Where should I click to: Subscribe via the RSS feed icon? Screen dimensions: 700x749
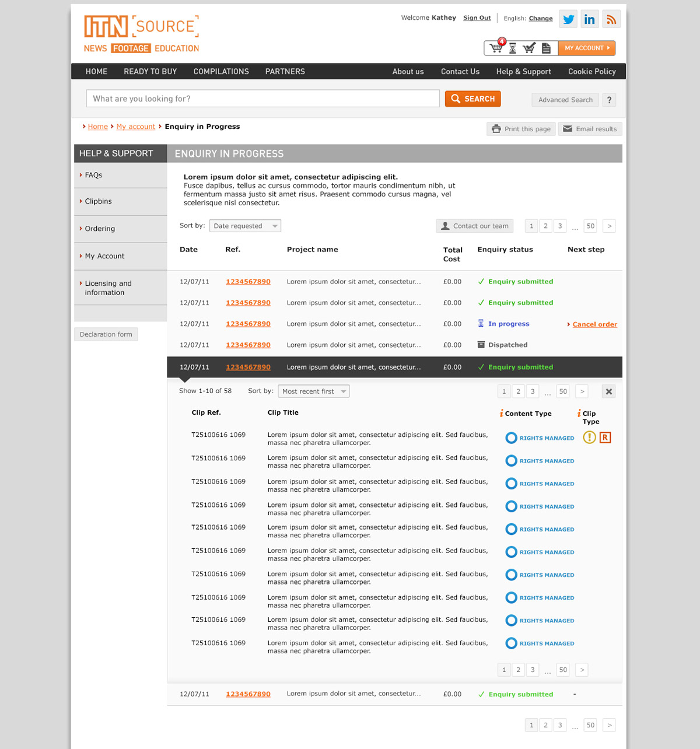pyautogui.click(x=611, y=18)
